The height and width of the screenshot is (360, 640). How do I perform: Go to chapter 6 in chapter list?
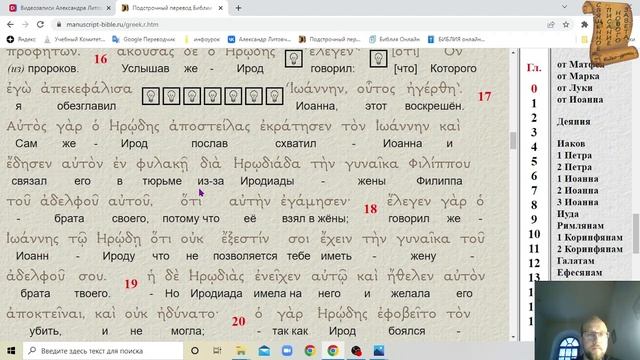534,176
